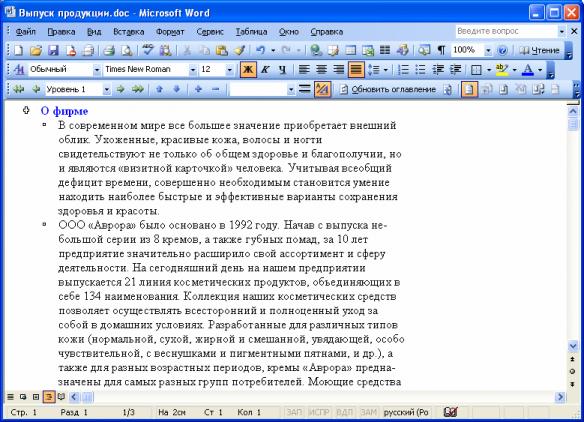584x422 pixels.
Task: Toggle master document view button
Action: click(469, 89)
